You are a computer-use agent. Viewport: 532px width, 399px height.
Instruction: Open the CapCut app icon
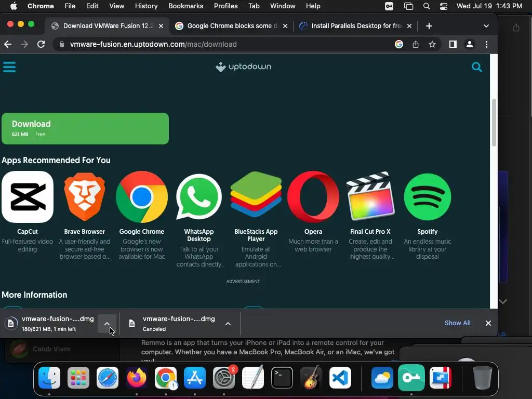(28, 197)
